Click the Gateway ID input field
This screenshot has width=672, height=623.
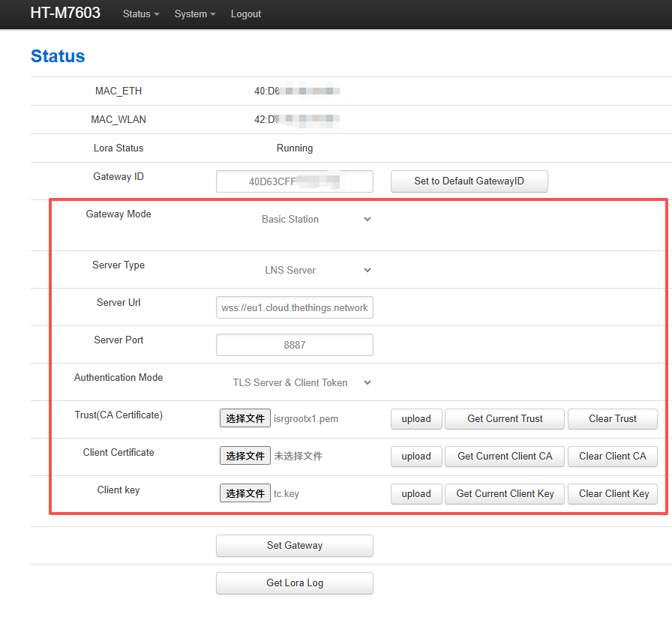point(294,181)
